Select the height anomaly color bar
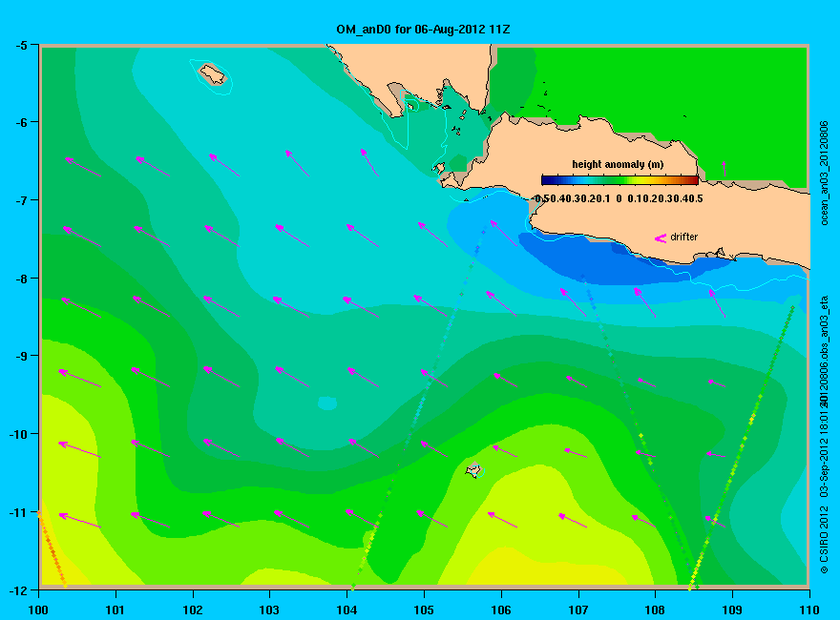 (x=619, y=180)
